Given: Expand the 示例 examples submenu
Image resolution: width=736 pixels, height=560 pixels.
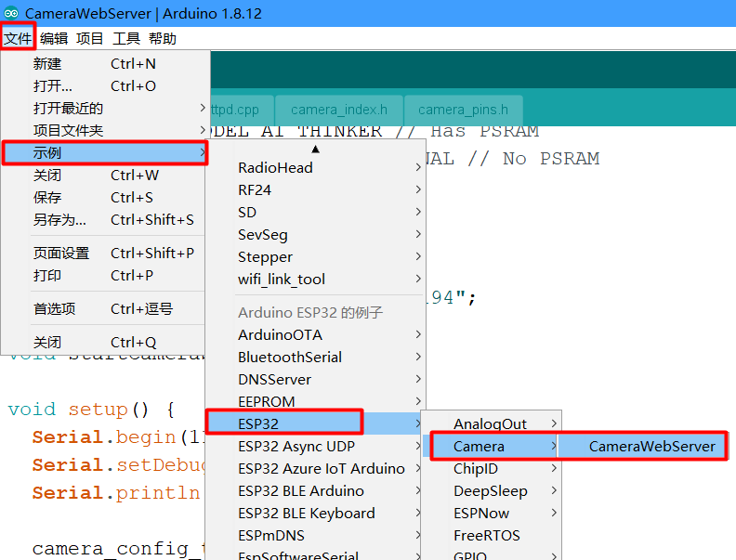Looking at the screenshot, I should pyautogui.click(x=104, y=152).
